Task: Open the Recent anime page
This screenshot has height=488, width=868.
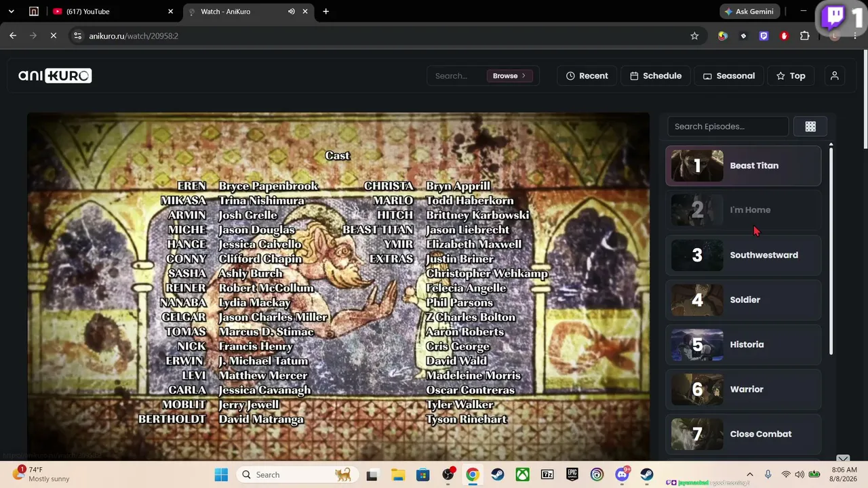Action: point(587,76)
